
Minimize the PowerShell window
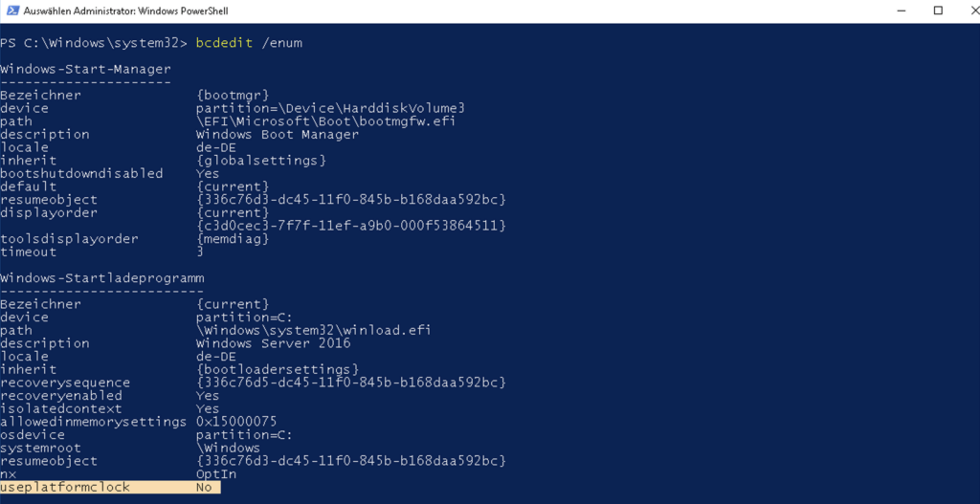pyautogui.click(x=893, y=11)
